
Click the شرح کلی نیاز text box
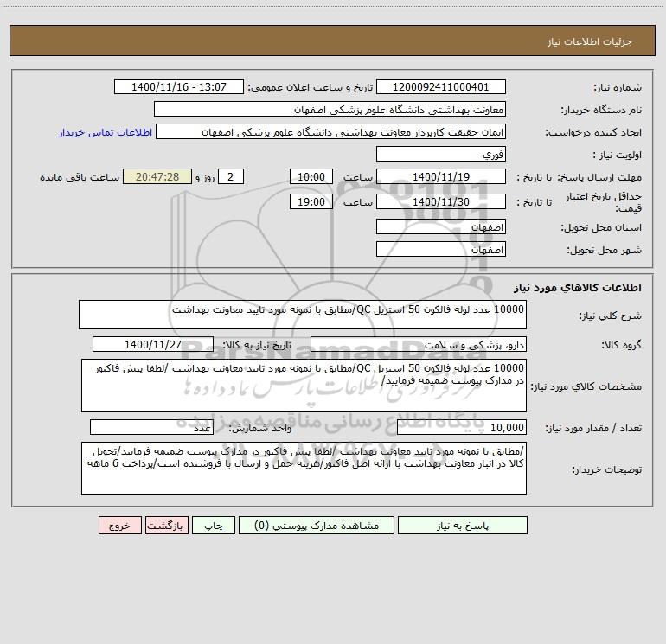(303, 315)
